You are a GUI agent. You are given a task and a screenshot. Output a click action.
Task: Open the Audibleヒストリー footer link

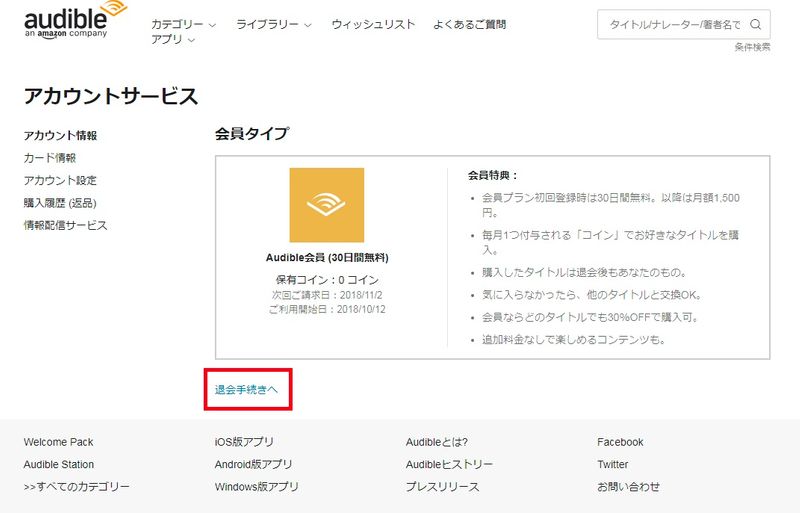(x=449, y=465)
